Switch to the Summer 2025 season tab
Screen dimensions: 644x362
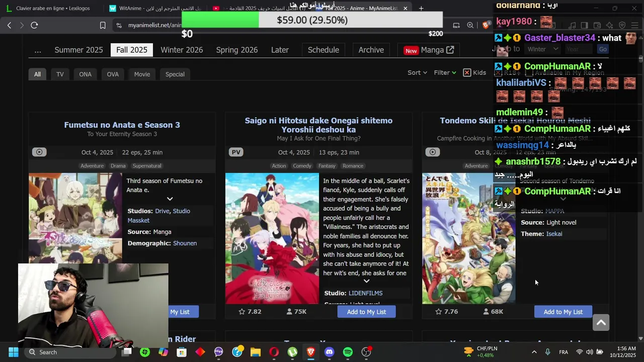click(x=78, y=50)
